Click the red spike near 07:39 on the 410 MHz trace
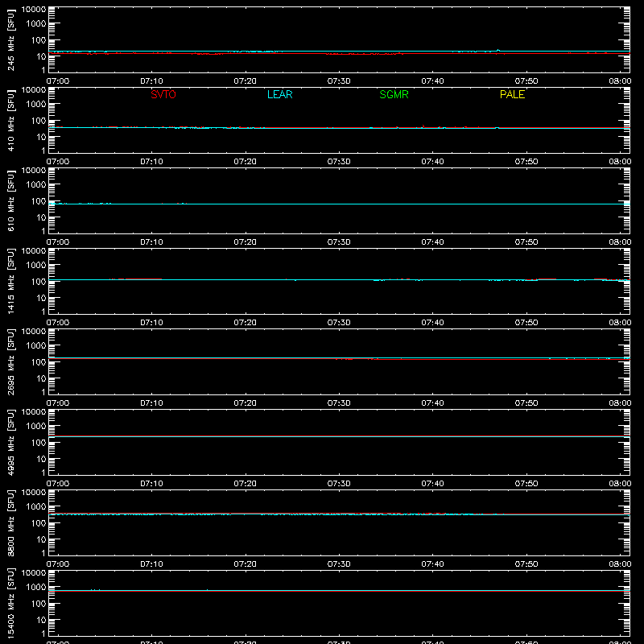The image size is (644, 644). click(423, 126)
